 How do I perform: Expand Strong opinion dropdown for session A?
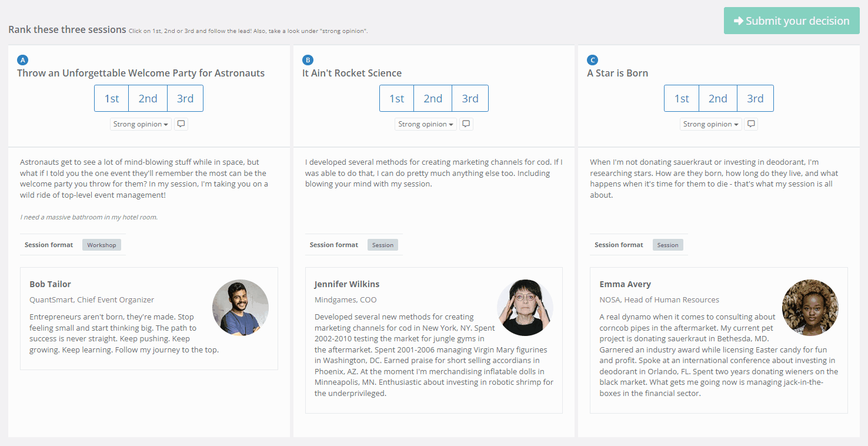coord(141,124)
